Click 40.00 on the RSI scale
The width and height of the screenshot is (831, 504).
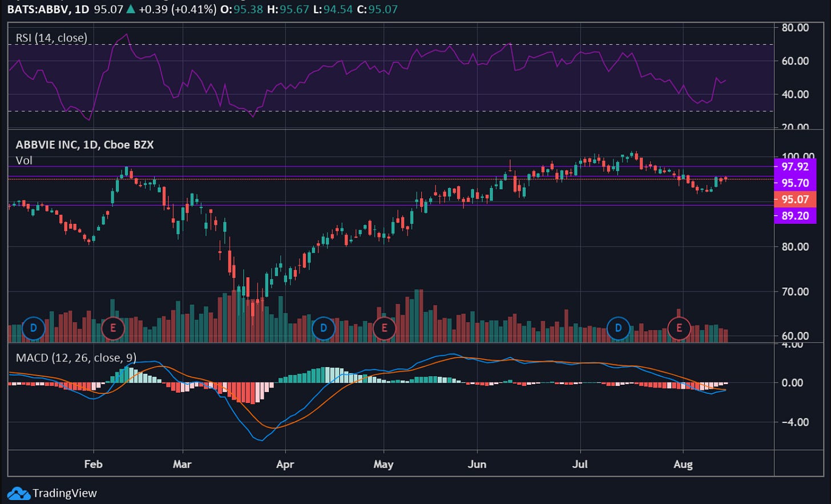tap(795, 94)
